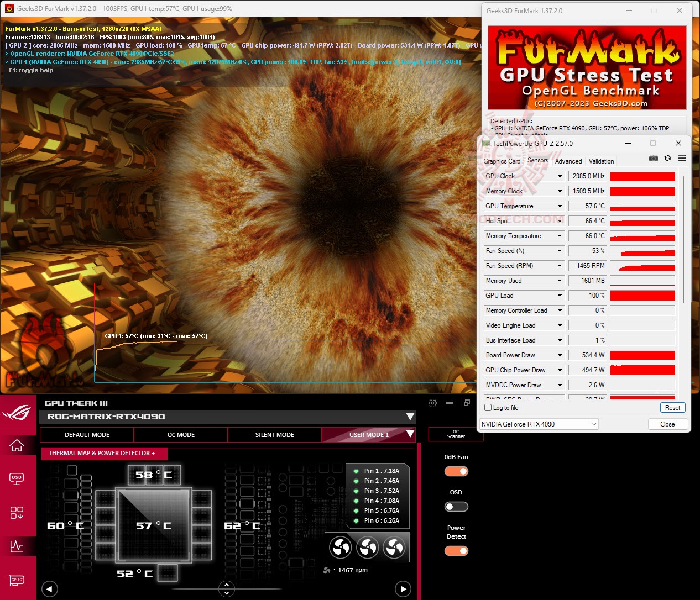Expand the Fan Speed (%) sensor dropdown
700x600 pixels.
[x=560, y=251]
